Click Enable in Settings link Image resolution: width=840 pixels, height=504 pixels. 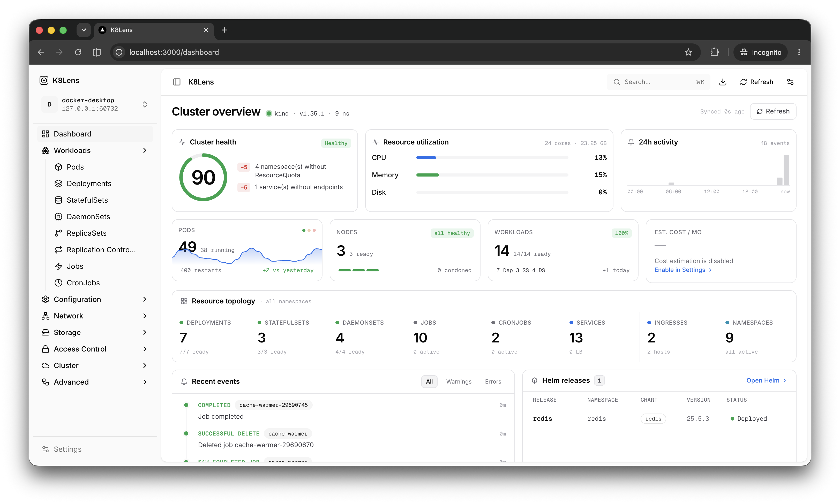tap(683, 270)
